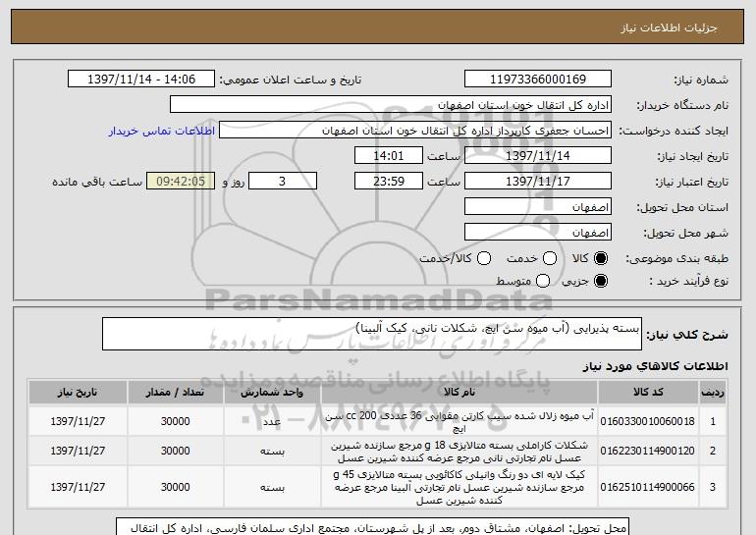Click the کد کالا column header
756x535 pixels.
point(648,393)
